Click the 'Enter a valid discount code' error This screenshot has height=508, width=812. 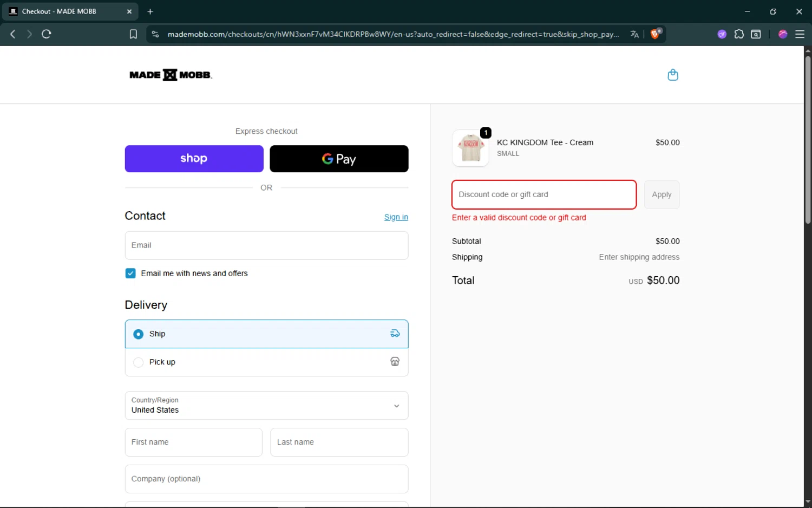pyautogui.click(x=519, y=218)
